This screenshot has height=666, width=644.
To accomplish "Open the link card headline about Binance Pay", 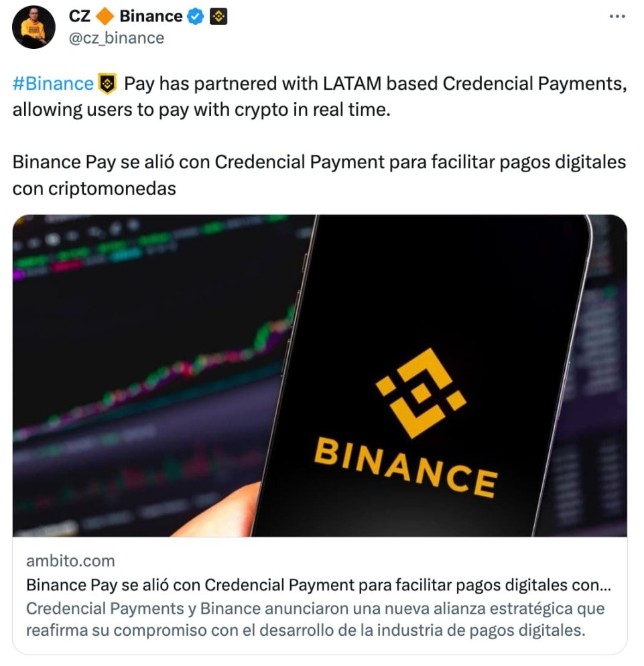I will pyautogui.click(x=318, y=585).
